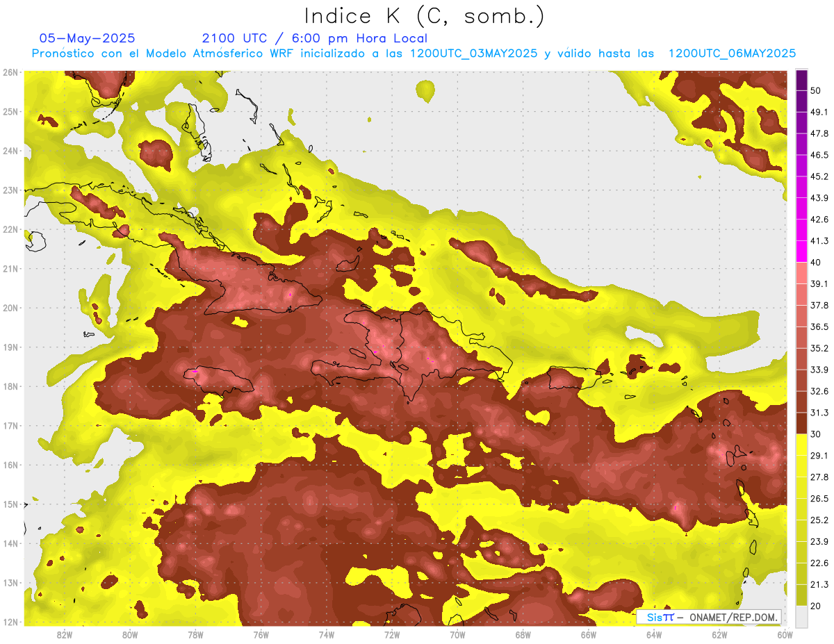Click the color scale value 40
834x644 pixels.
(x=816, y=263)
